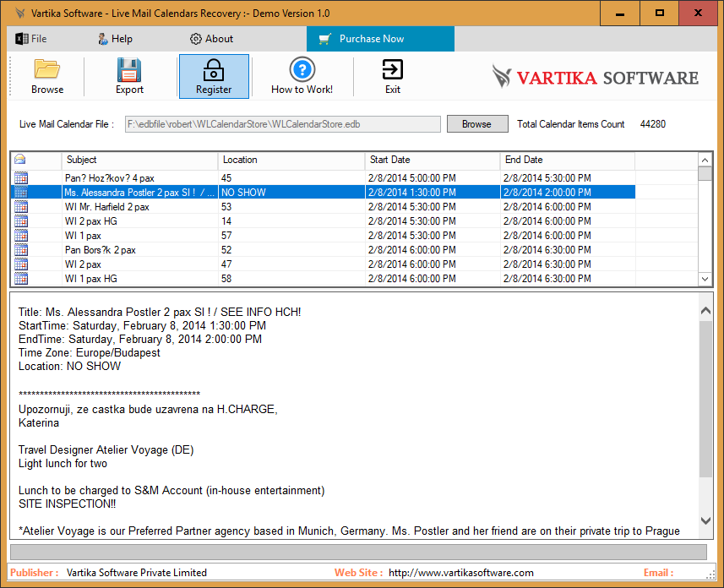Viewport: 724px width, 588px height.
Task: Click the title bar app icon
Action: 19,13
